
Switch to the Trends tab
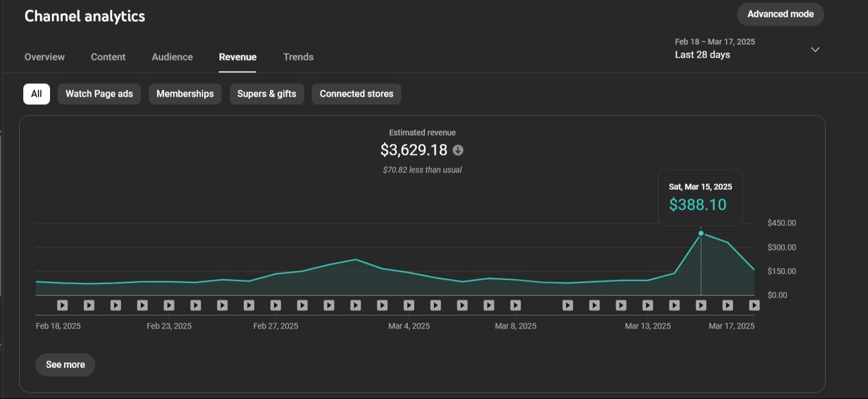298,57
